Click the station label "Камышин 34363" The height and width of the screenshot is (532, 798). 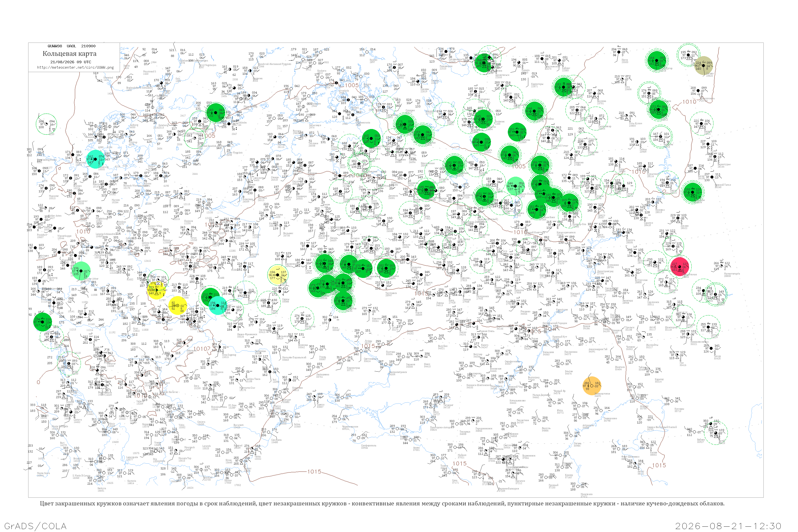tap(548, 353)
